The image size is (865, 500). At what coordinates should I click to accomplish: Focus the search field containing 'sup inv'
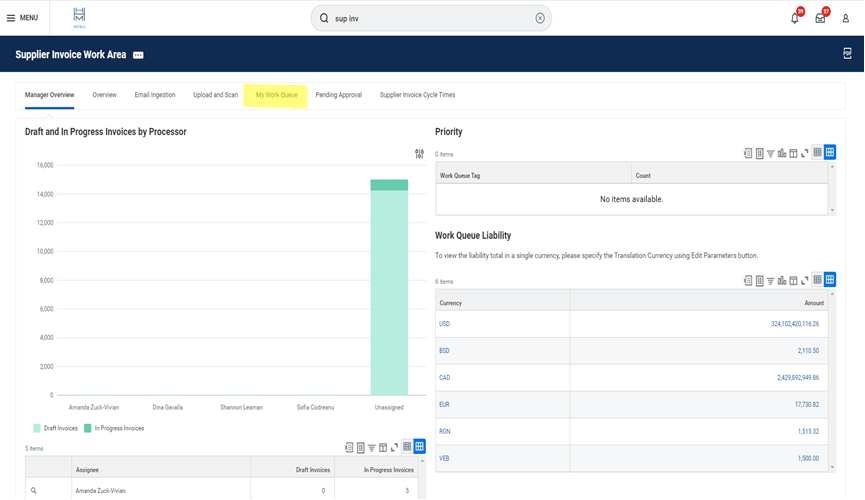point(431,18)
